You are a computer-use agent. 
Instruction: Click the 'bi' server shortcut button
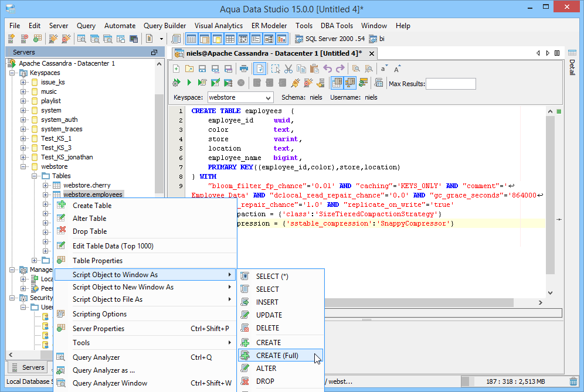376,39
